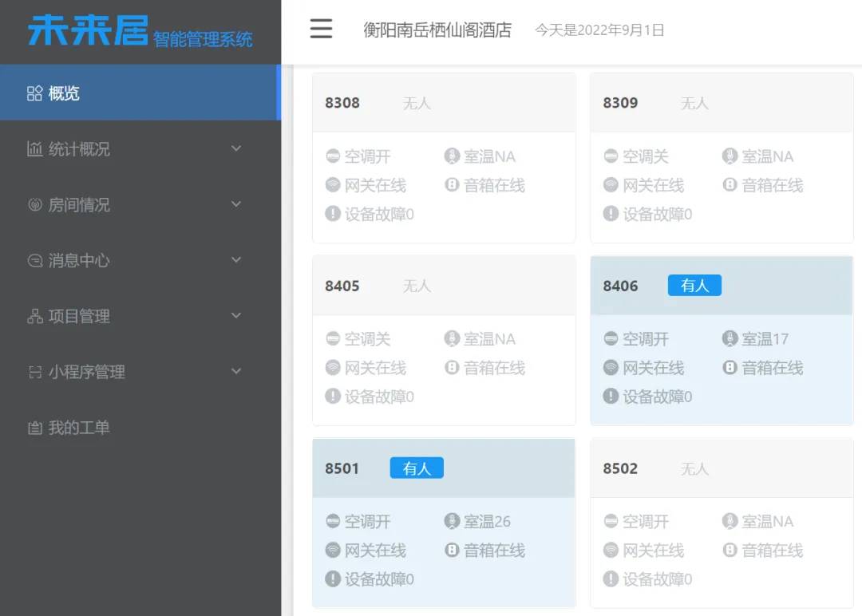This screenshot has height=616, width=862.
Task: Click the air conditioner icon on room 8308
Action: point(333,156)
